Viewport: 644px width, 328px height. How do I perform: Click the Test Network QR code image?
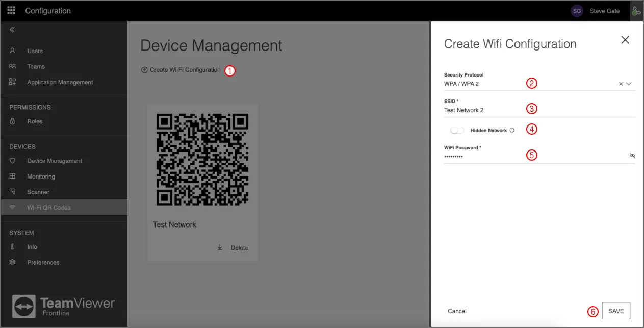[x=202, y=160]
